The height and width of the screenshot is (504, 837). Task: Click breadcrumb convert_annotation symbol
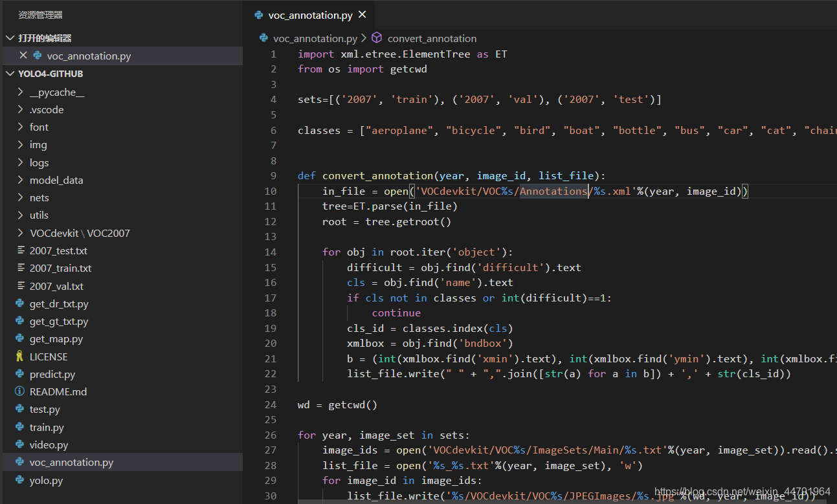coord(432,38)
